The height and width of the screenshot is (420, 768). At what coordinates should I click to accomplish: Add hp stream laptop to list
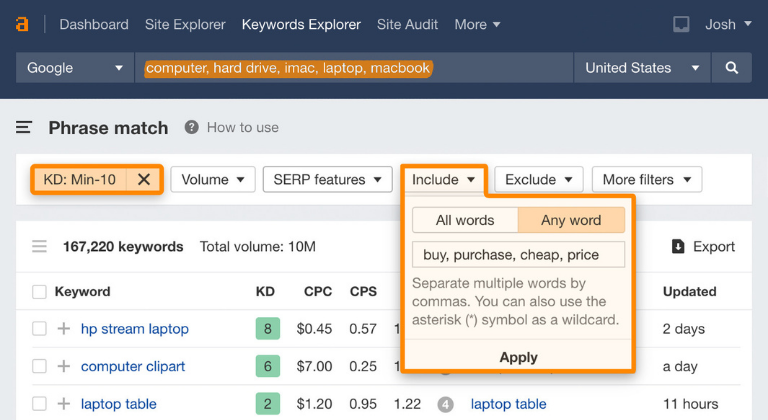[64, 328]
